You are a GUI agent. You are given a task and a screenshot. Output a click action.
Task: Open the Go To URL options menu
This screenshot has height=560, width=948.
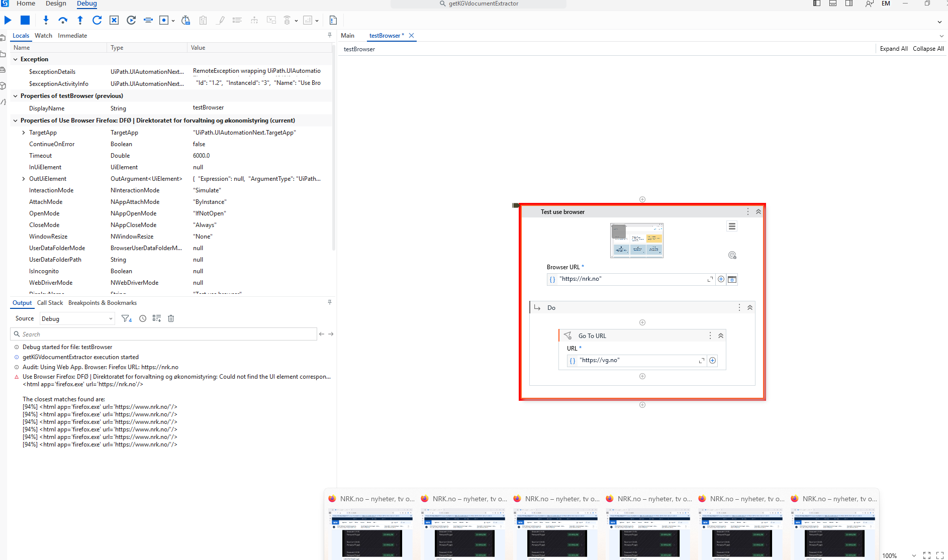[710, 335]
